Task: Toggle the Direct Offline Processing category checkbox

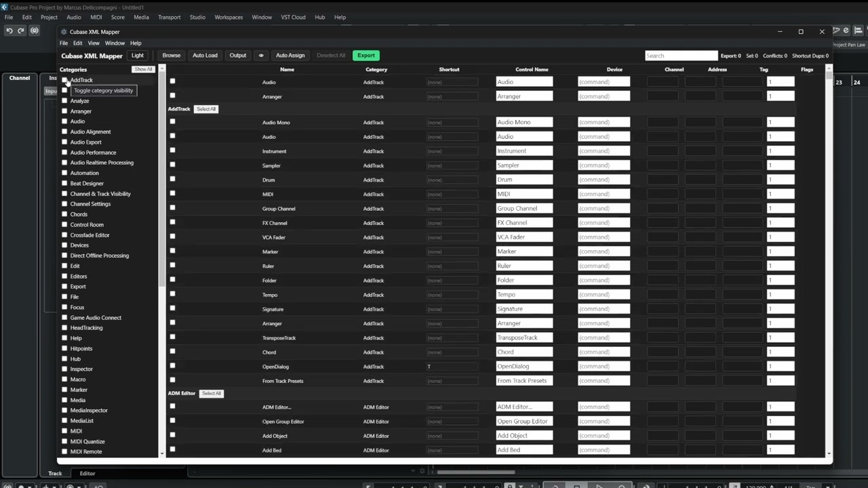Action: pyautogui.click(x=64, y=256)
